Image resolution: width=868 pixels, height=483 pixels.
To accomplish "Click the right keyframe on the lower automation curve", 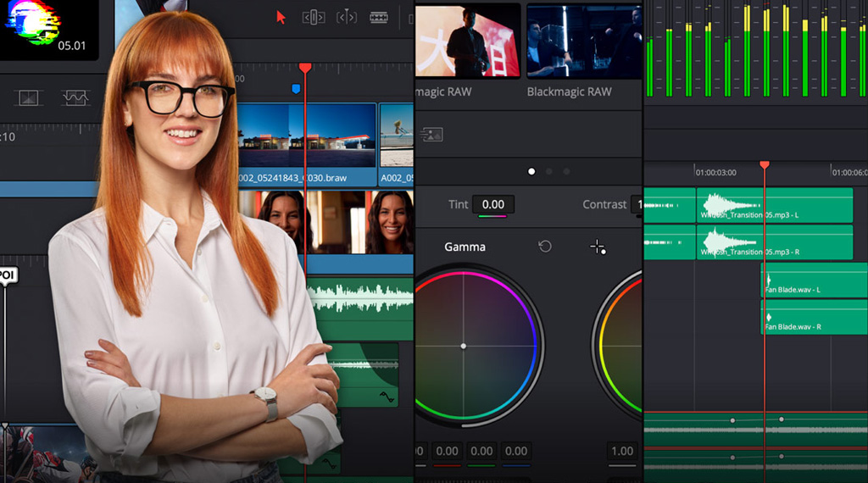I will pyautogui.click(x=781, y=457).
